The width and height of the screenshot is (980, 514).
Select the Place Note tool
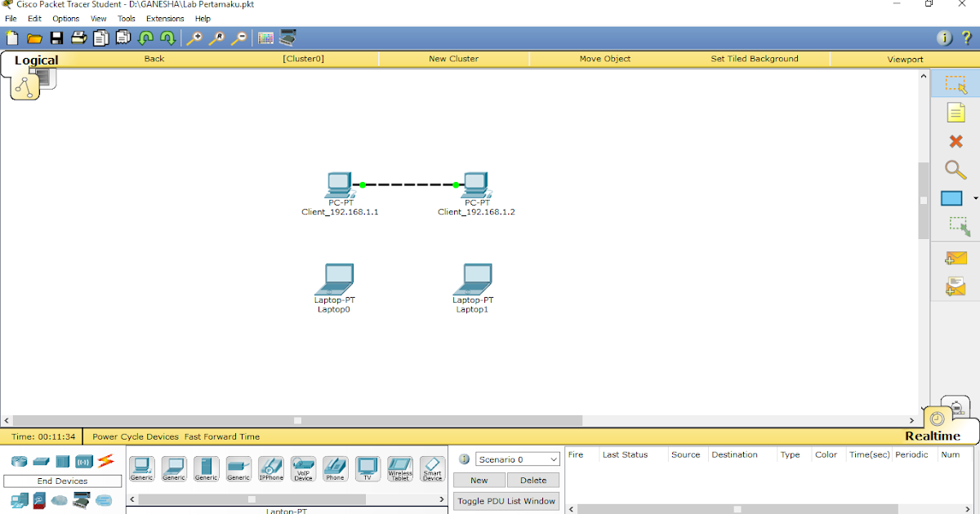955,111
